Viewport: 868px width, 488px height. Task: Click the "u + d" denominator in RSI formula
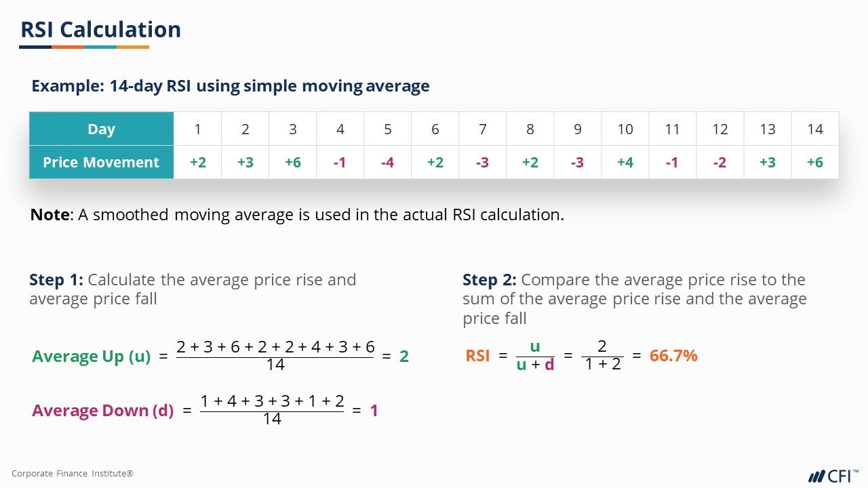tap(535, 366)
